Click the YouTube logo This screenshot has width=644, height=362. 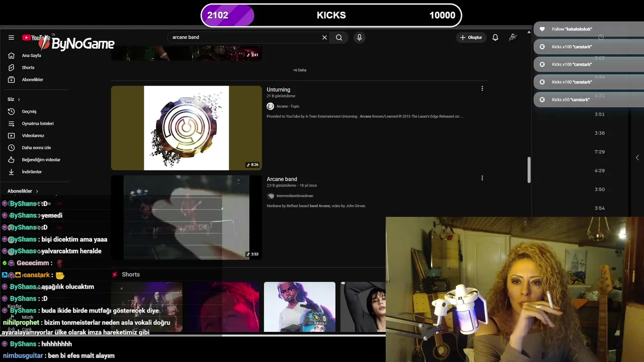coord(35,38)
